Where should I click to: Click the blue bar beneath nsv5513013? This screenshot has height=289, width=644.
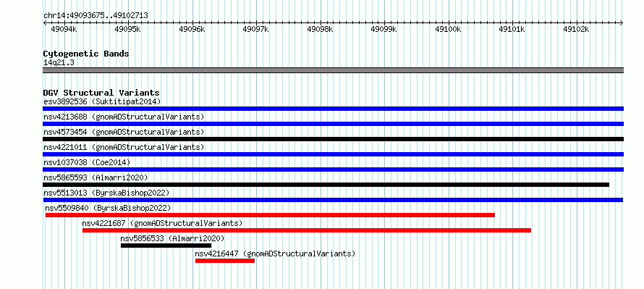coord(333,200)
